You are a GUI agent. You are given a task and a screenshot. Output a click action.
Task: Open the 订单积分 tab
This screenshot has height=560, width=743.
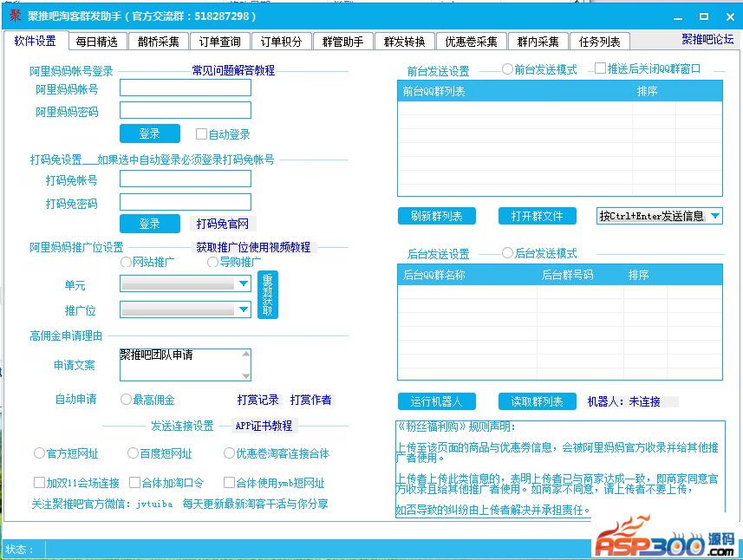tap(282, 42)
